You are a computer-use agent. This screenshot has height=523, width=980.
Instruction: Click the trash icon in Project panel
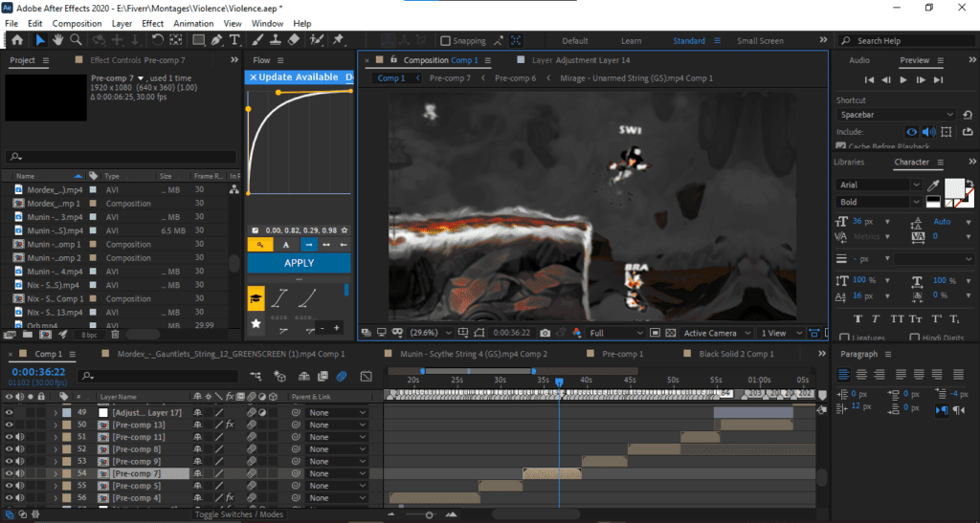[x=115, y=336]
